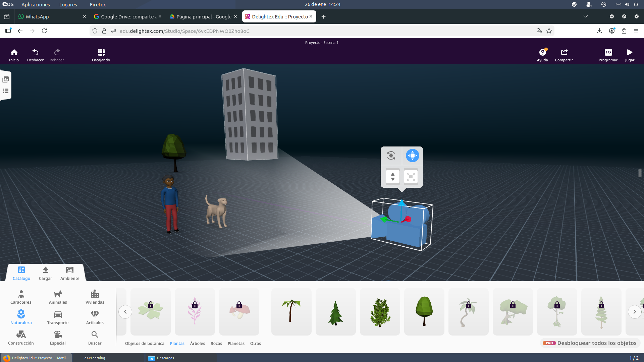The width and height of the screenshot is (644, 362).
Task: Select the move mode icon on camera popup
Action: point(412,156)
